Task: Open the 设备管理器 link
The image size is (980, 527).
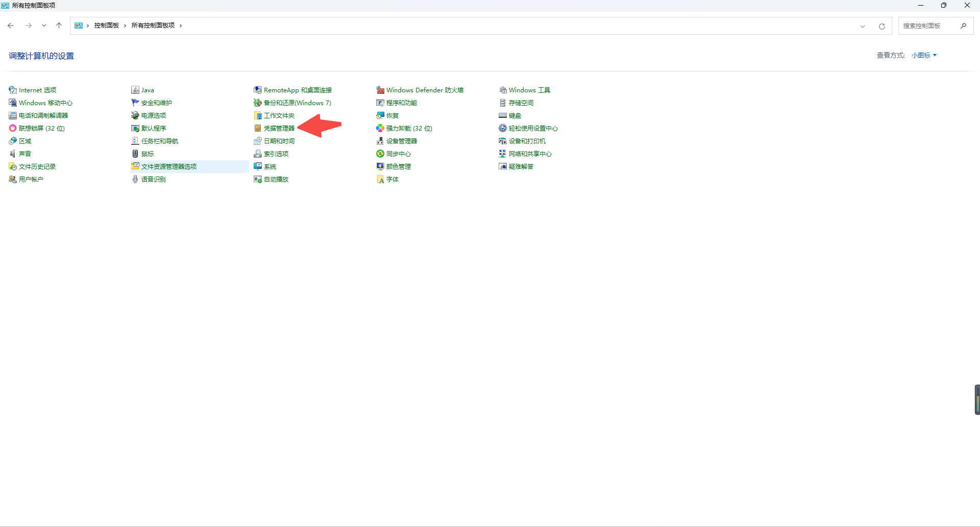Action: (402, 141)
